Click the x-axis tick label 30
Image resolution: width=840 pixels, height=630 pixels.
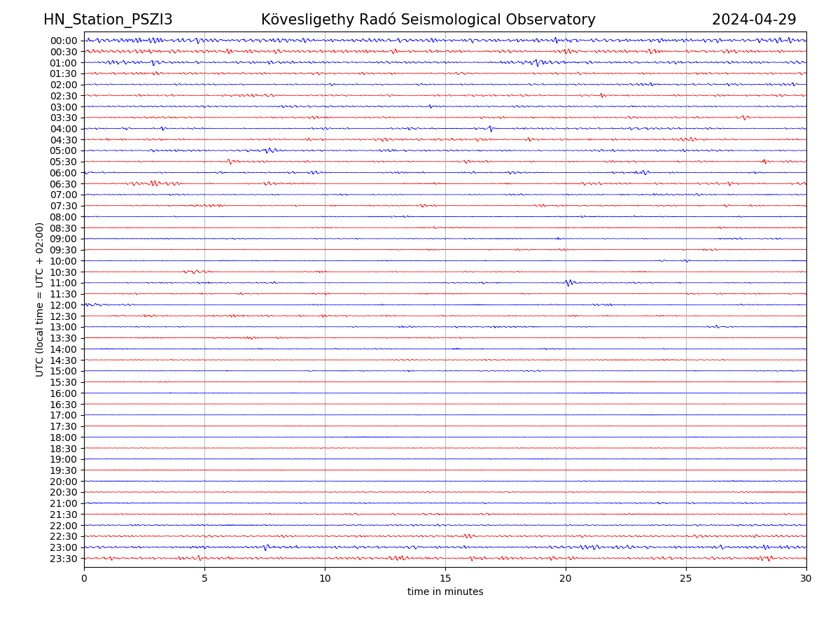[806, 579]
